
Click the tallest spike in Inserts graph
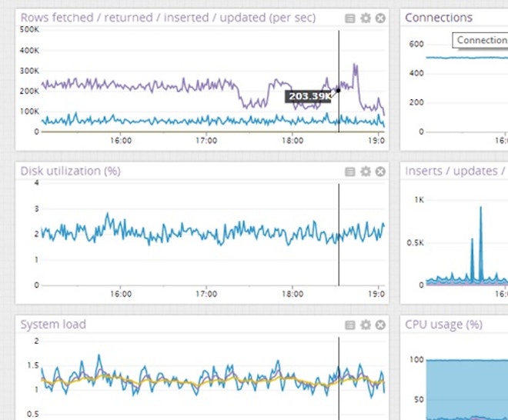coord(481,209)
